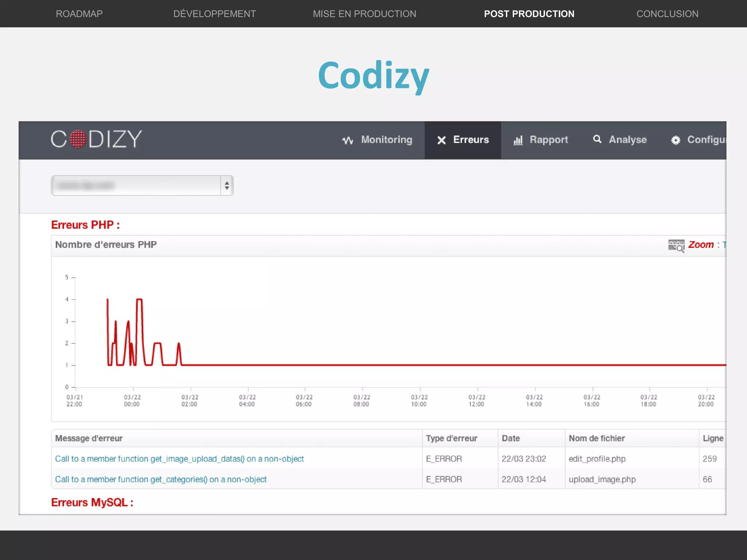Image resolution: width=747 pixels, height=560 pixels.
Task: Click the Analyse magnifier icon
Action: 597,139
